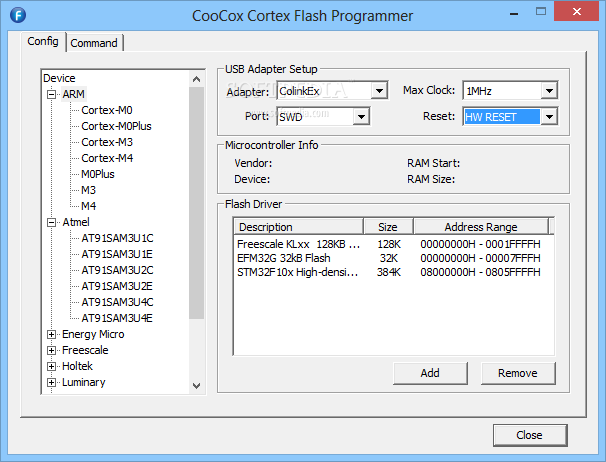Expand the Energy Micro node
The height and width of the screenshot is (462, 606).
[51, 334]
